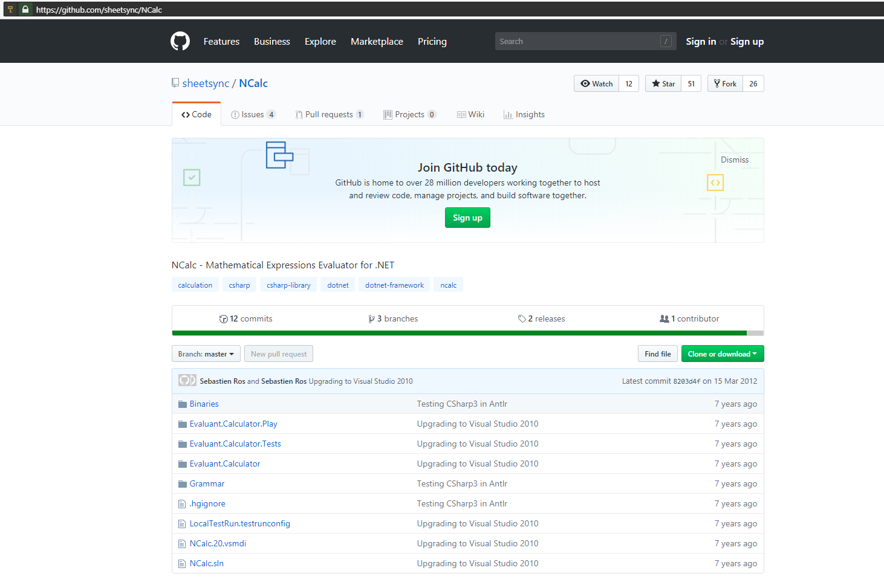Click the .hgignore file icon

coord(182,504)
